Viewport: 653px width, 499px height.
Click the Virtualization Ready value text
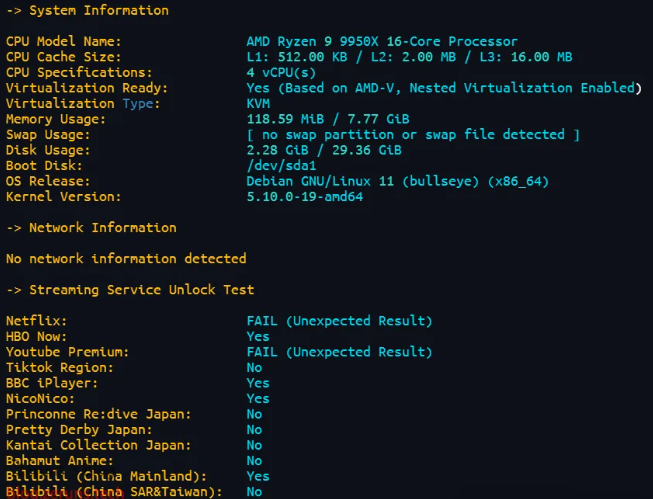tap(444, 88)
